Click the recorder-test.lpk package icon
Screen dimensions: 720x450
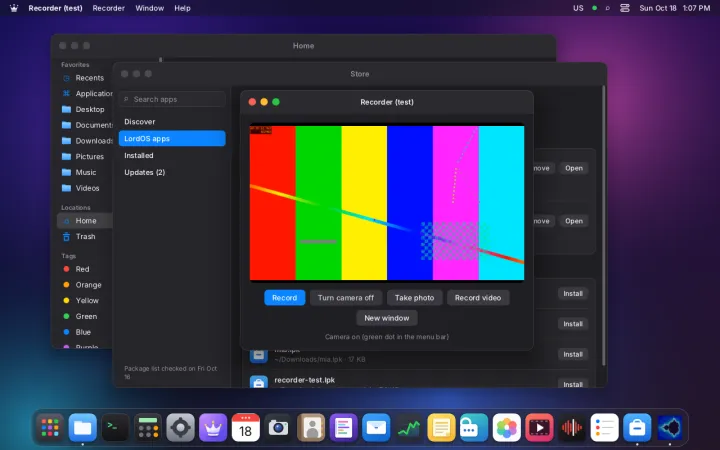(259, 382)
